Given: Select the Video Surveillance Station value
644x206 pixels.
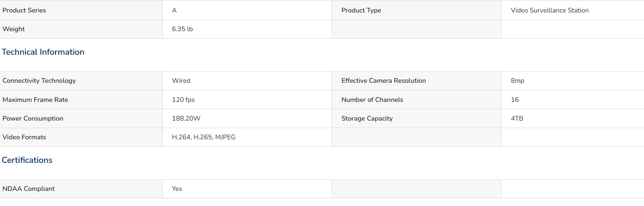Looking at the screenshot, I should (x=550, y=10).
